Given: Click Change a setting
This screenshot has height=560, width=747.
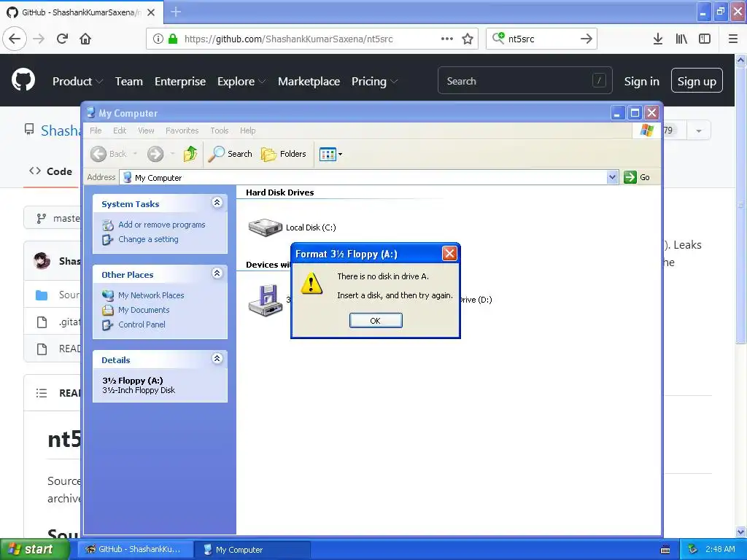Looking at the screenshot, I should pyautogui.click(x=148, y=239).
